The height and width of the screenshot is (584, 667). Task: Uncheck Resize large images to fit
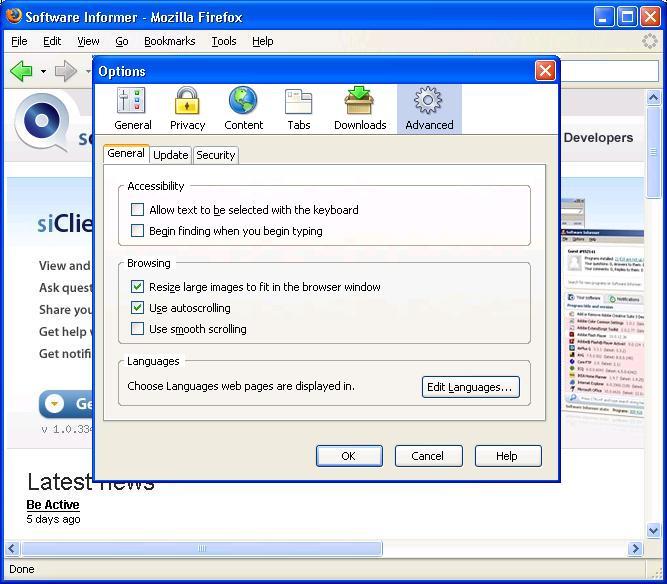pos(137,286)
